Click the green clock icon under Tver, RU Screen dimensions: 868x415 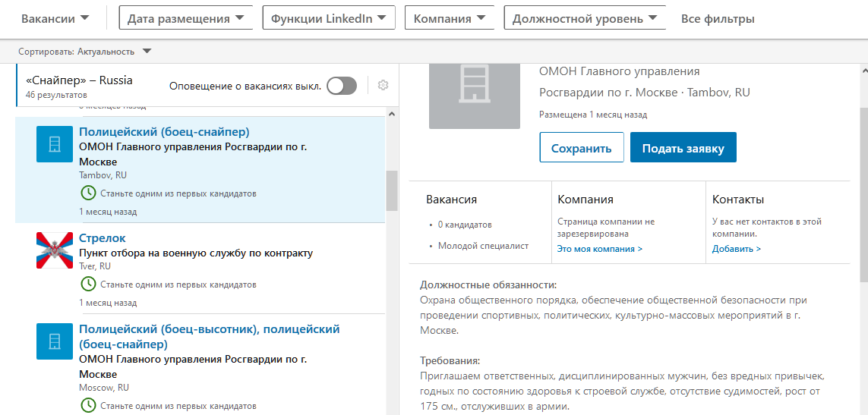pos(87,285)
